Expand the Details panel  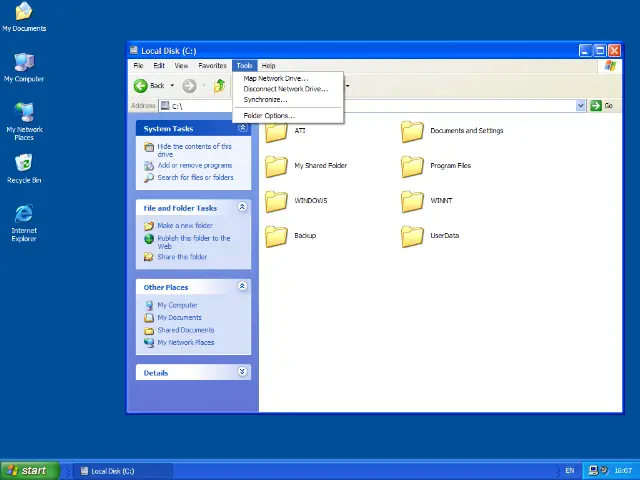(x=242, y=371)
